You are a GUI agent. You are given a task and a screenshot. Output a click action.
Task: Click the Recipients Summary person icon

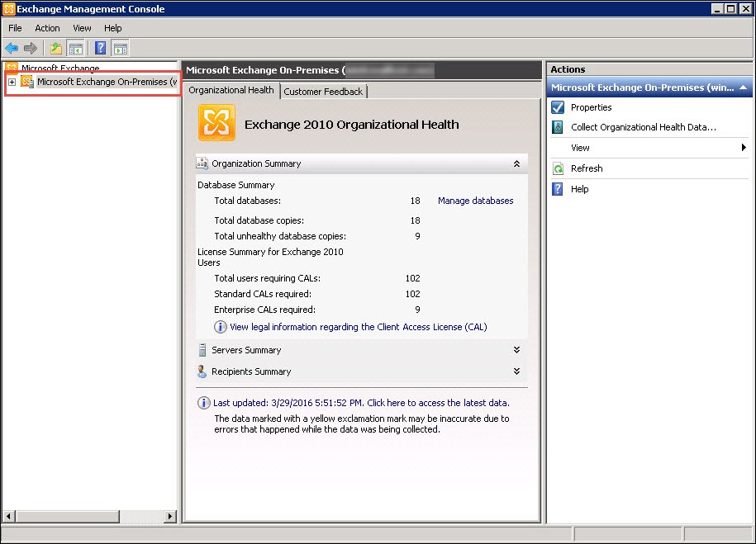point(202,371)
